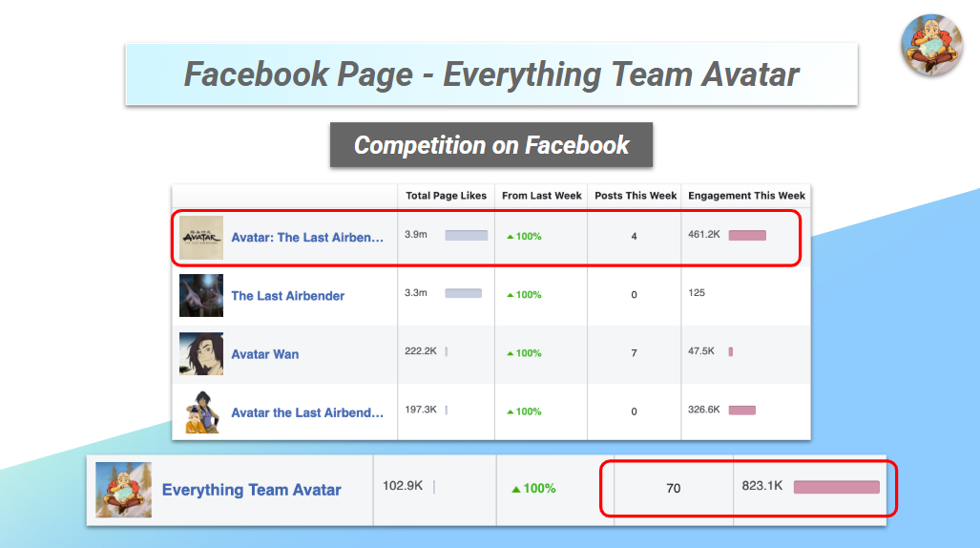This screenshot has height=548, width=980.
Task: Click the Everything Team Avatar row thumbnail
Action: coord(123,490)
